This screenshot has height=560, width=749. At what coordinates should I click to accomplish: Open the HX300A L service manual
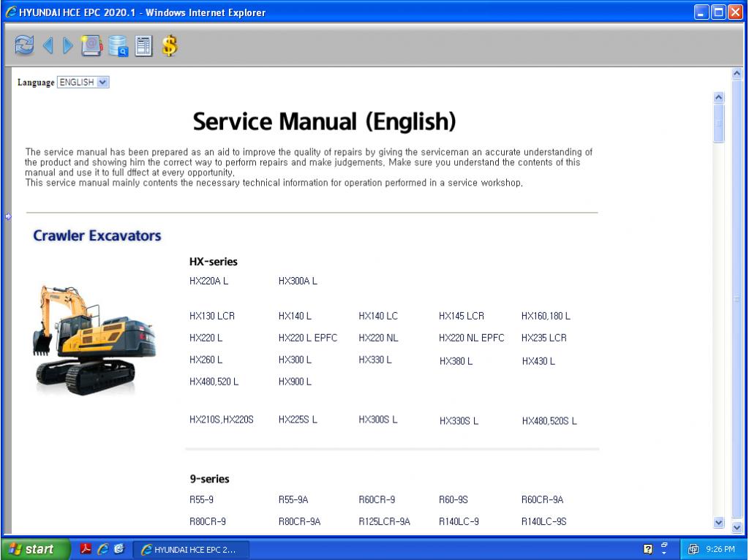click(x=298, y=281)
